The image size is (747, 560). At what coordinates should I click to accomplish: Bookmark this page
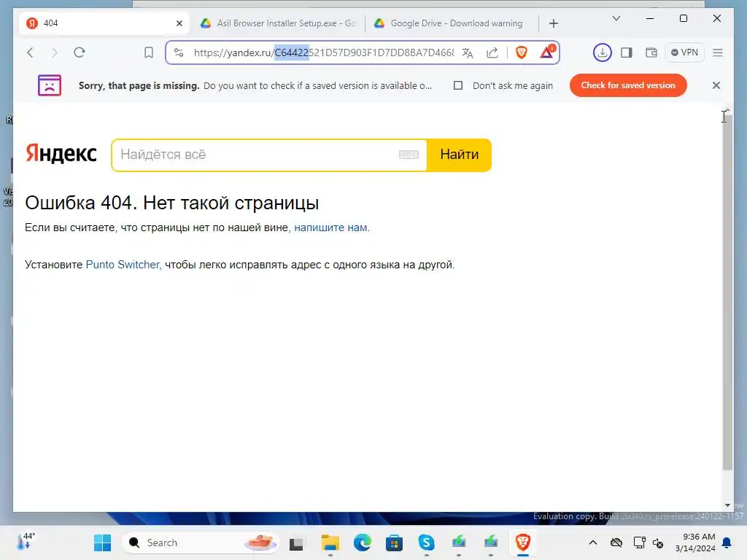[x=149, y=52]
